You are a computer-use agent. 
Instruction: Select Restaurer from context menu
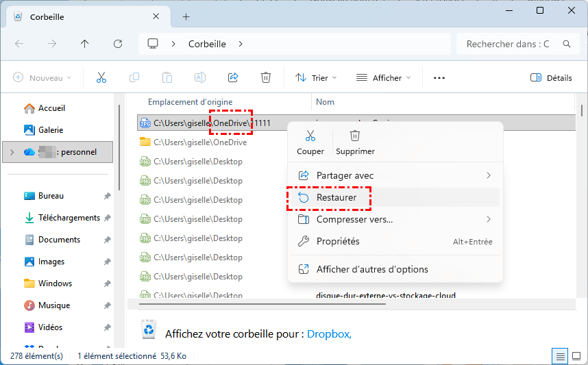[336, 197]
